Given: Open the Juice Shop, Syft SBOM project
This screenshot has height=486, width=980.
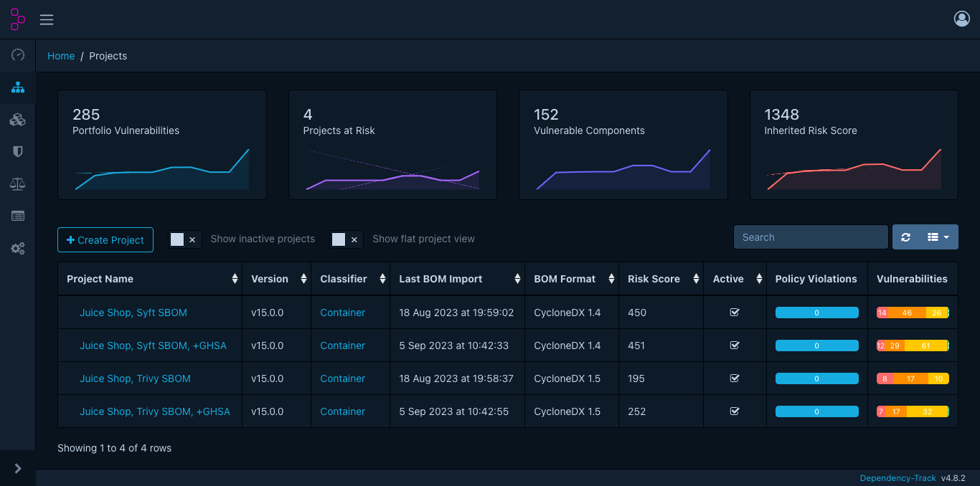Looking at the screenshot, I should 133,313.
